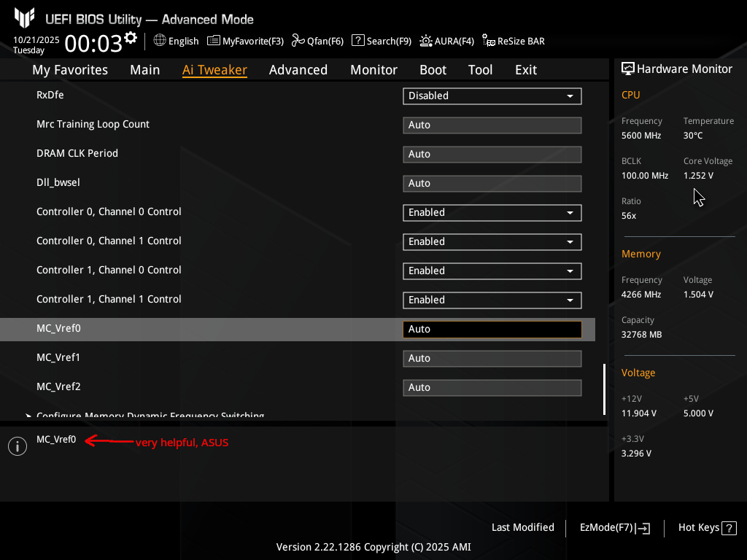Screen dimensions: 747x560
Task: Click Hot Keys question mark icon
Action: tap(729, 528)
